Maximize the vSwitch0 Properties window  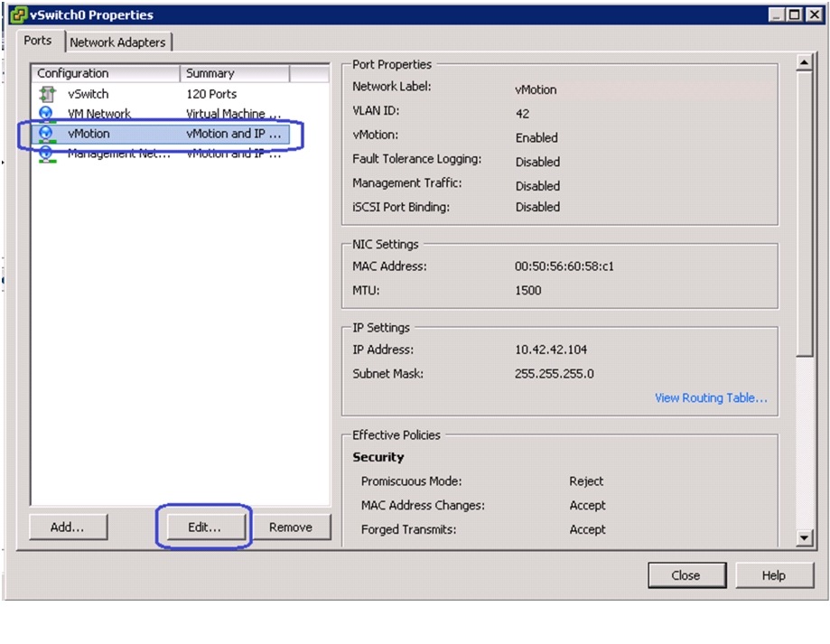click(x=795, y=14)
